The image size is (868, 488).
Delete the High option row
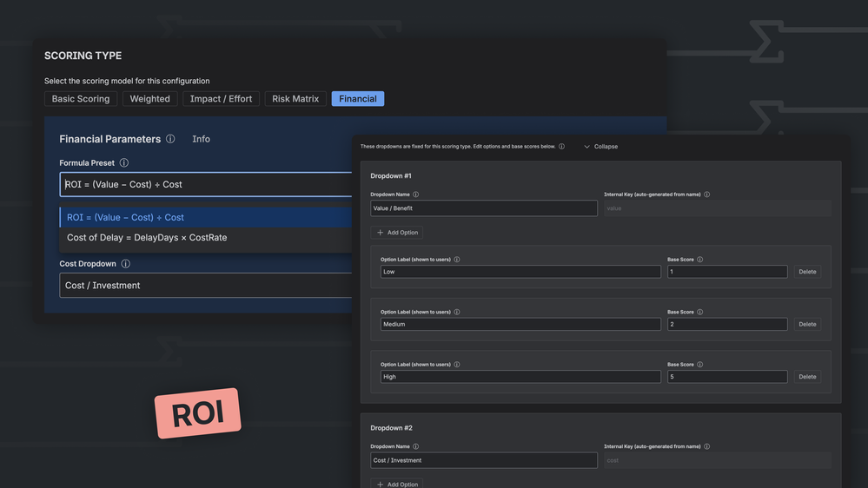click(807, 377)
